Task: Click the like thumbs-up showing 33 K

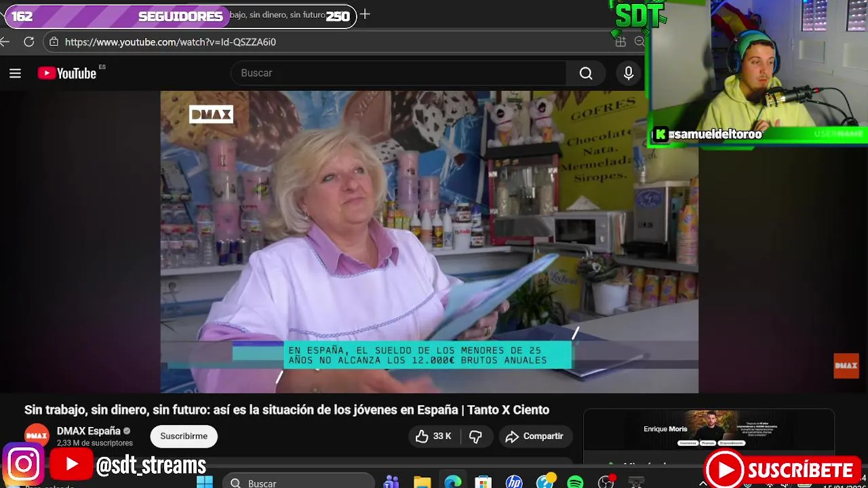Action: click(x=433, y=436)
